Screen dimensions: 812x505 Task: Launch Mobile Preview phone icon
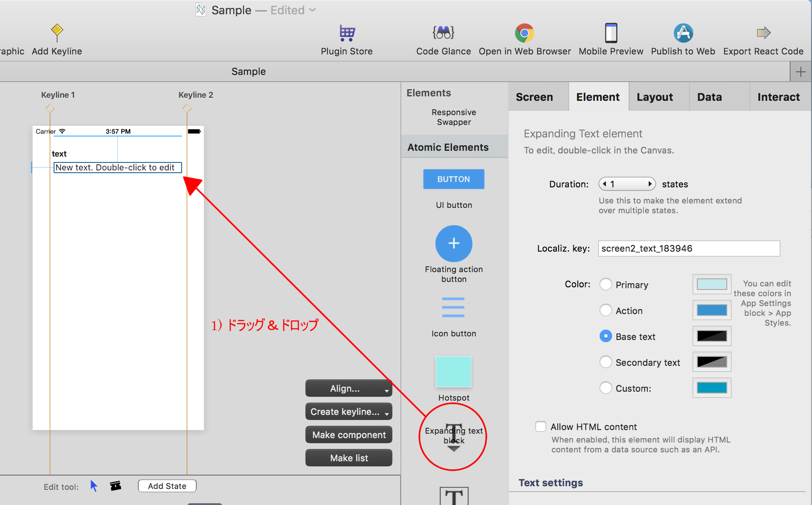(x=611, y=33)
